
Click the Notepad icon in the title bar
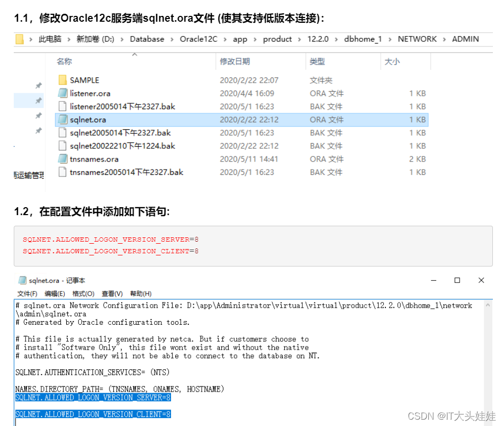point(22,280)
